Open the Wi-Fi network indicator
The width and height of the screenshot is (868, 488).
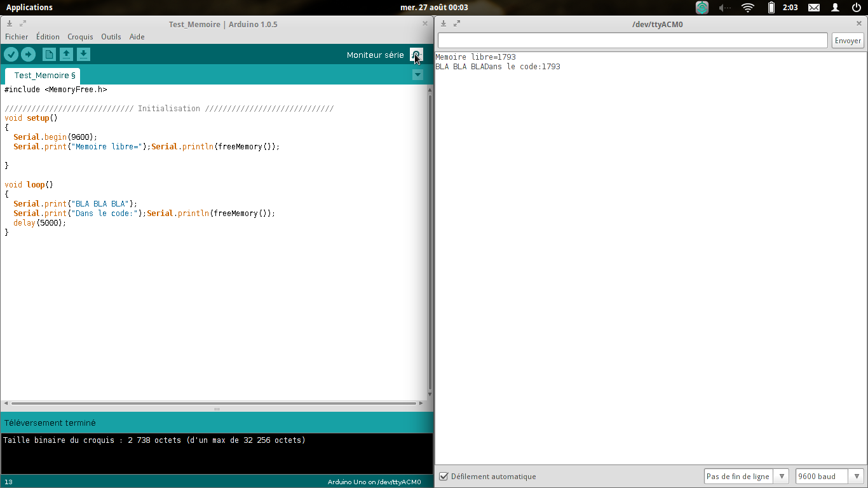coord(748,8)
